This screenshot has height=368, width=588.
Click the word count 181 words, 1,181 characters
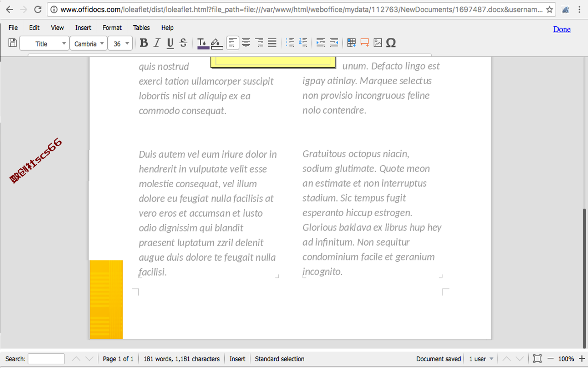(181, 359)
